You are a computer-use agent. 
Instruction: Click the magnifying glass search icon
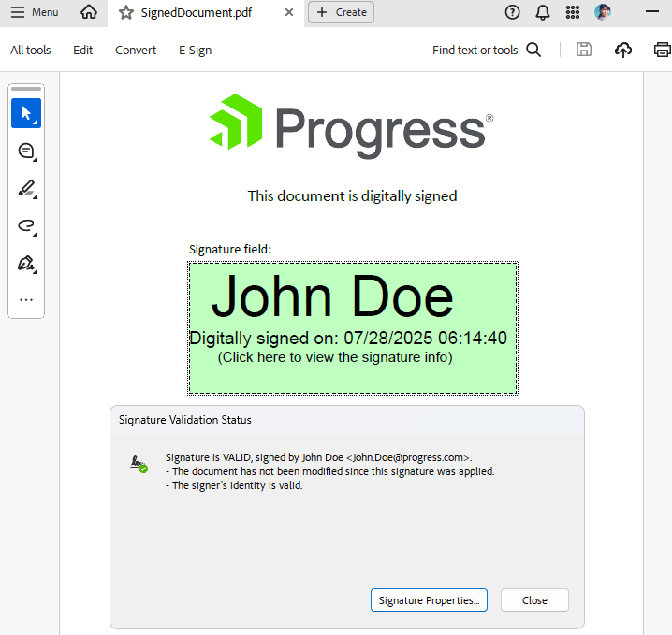(x=533, y=51)
